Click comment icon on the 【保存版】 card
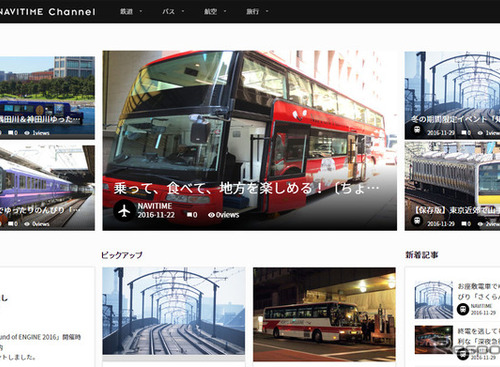This screenshot has height=367, width=500. pyautogui.click(x=464, y=224)
